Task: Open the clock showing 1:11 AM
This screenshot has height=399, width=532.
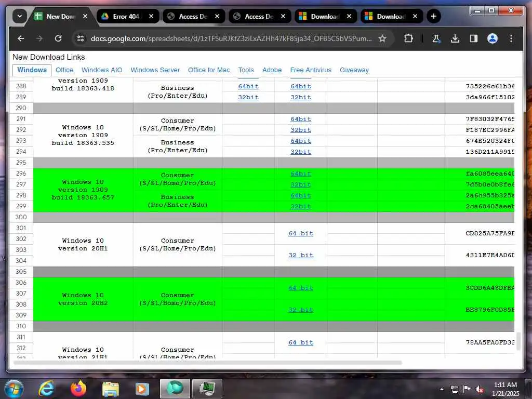Action: click(x=506, y=389)
